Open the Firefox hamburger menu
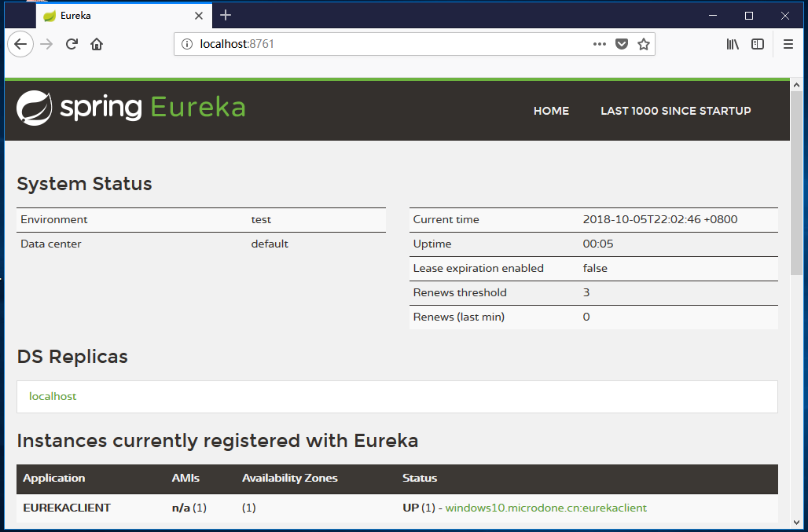808x532 pixels. (788, 44)
